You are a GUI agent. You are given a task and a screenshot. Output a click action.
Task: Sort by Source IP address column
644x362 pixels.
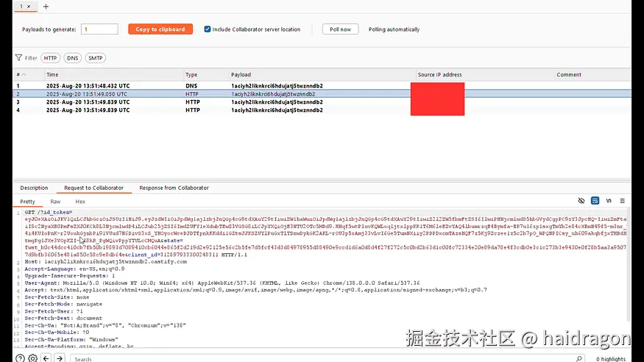pyautogui.click(x=485, y=75)
